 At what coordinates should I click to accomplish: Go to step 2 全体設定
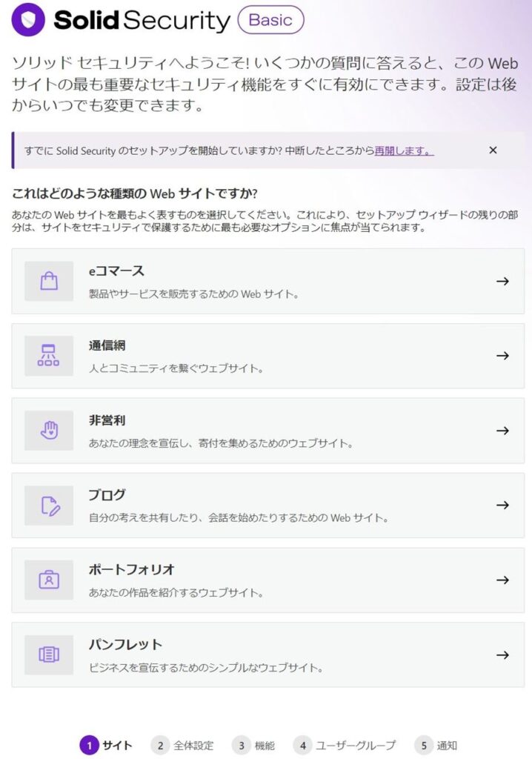[182, 746]
